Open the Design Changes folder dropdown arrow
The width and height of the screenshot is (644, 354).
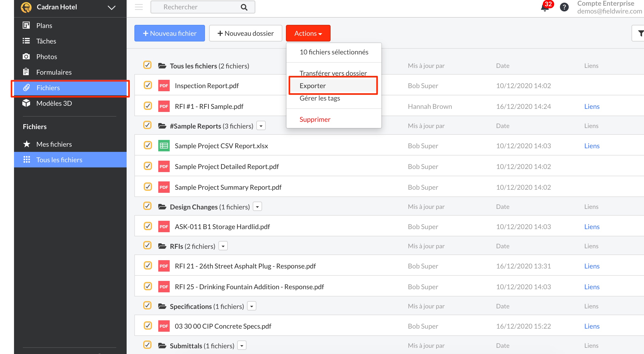pyautogui.click(x=257, y=207)
